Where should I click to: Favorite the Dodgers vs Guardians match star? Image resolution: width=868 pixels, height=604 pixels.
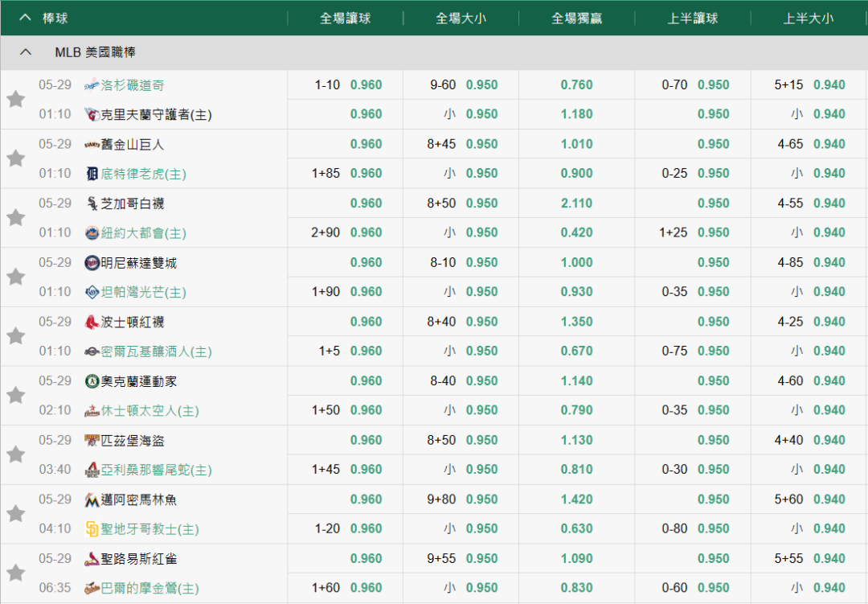coord(15,100)
